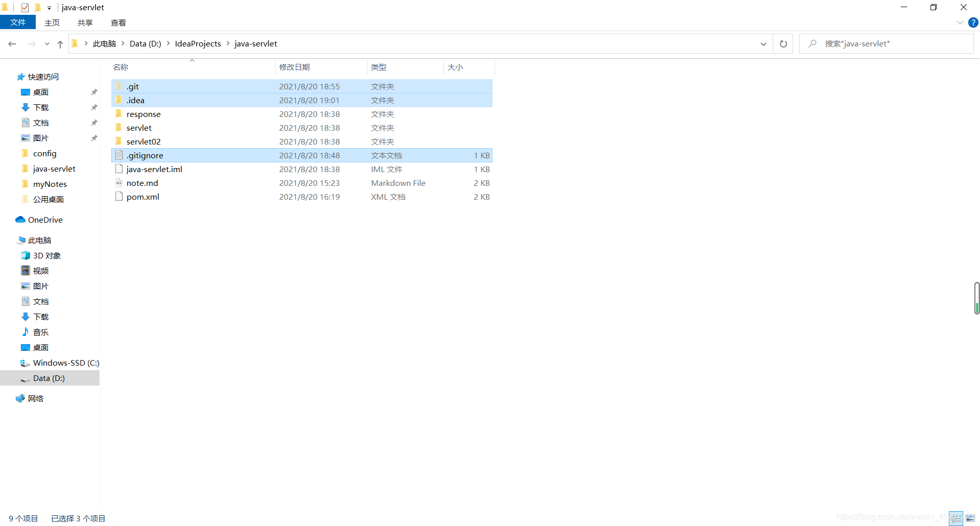Click the IML 文件 type cell
This screenshot has height=526, width=980.
386,169
